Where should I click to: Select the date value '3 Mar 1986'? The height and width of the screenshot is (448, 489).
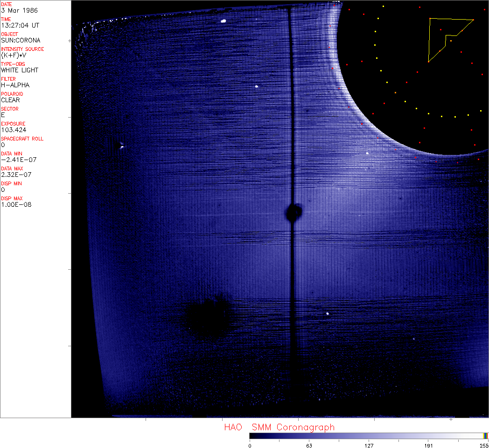[19, 10]
